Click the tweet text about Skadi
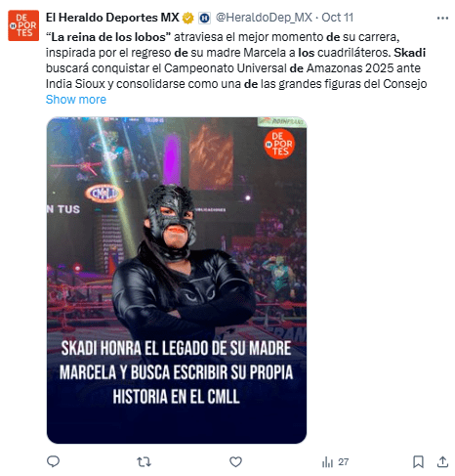Image resolution: width=455 pixels, height=476 pixels. (236, 61)
